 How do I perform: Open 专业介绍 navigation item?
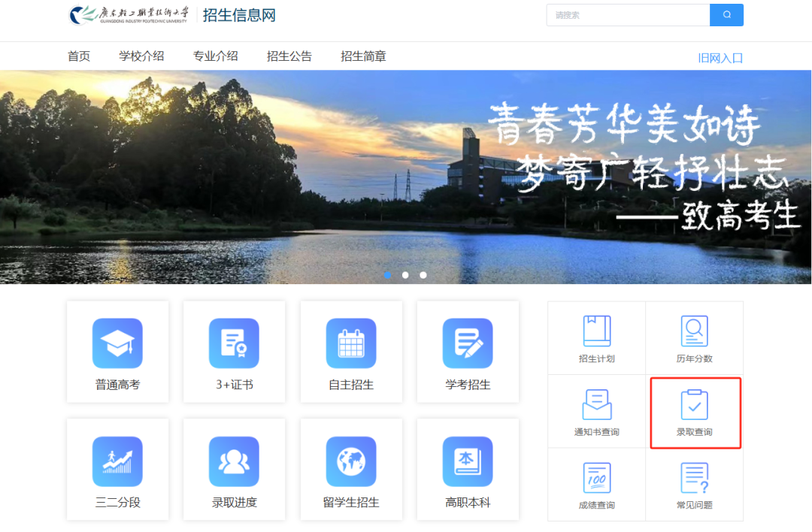click(216, 56)
